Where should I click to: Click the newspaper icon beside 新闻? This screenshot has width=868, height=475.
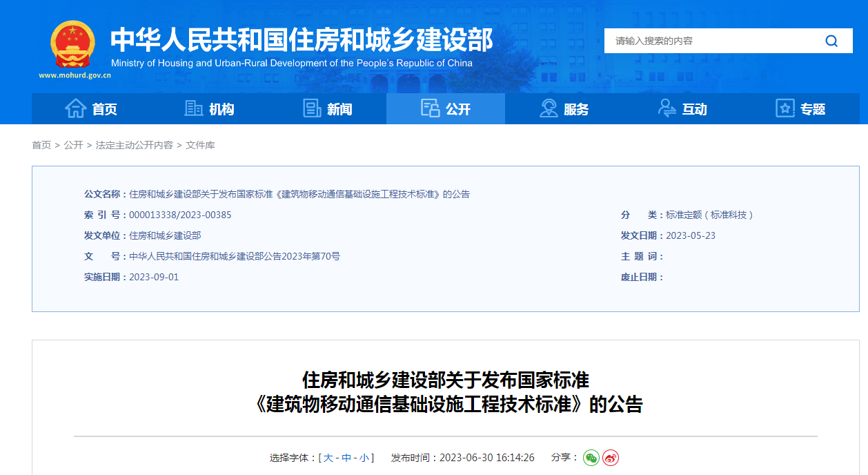tap(312, 108)
